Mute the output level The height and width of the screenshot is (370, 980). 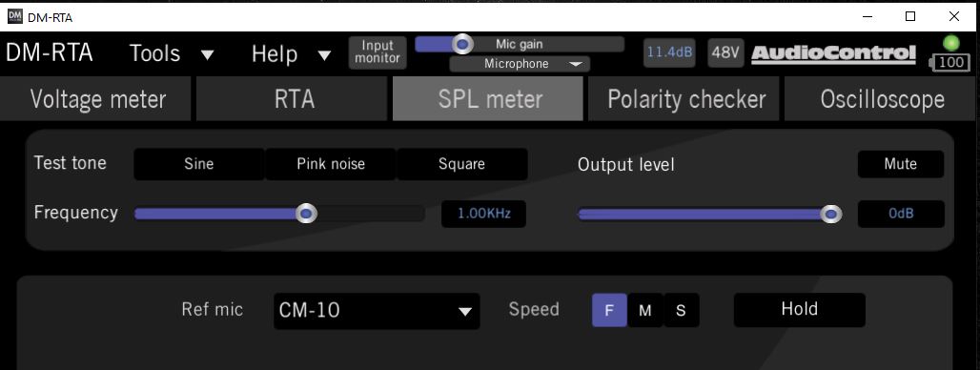tap(900, 164)
